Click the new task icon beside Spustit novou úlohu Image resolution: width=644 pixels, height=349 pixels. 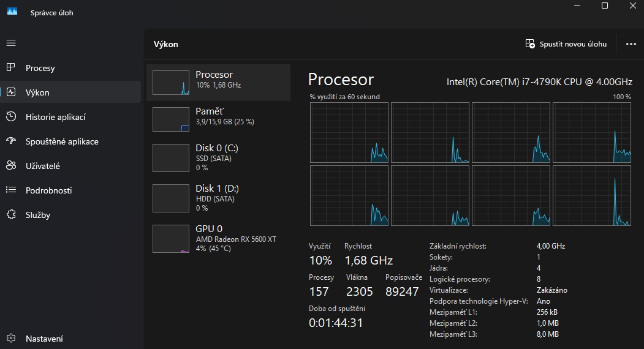(x=530, y=44)
